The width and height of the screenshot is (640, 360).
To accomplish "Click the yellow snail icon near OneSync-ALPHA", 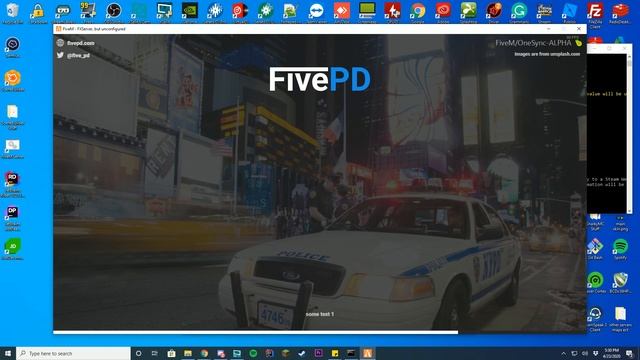I will [x=578, y=43].
